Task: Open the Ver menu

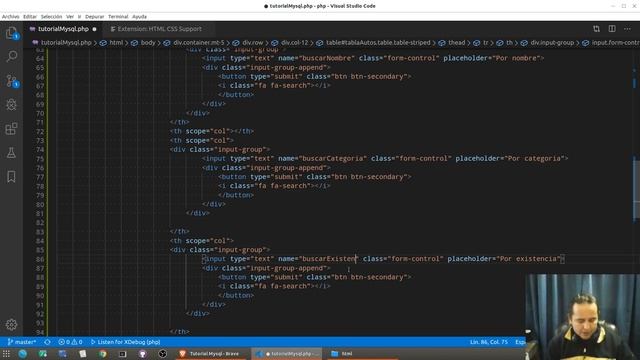Action: 70,17
